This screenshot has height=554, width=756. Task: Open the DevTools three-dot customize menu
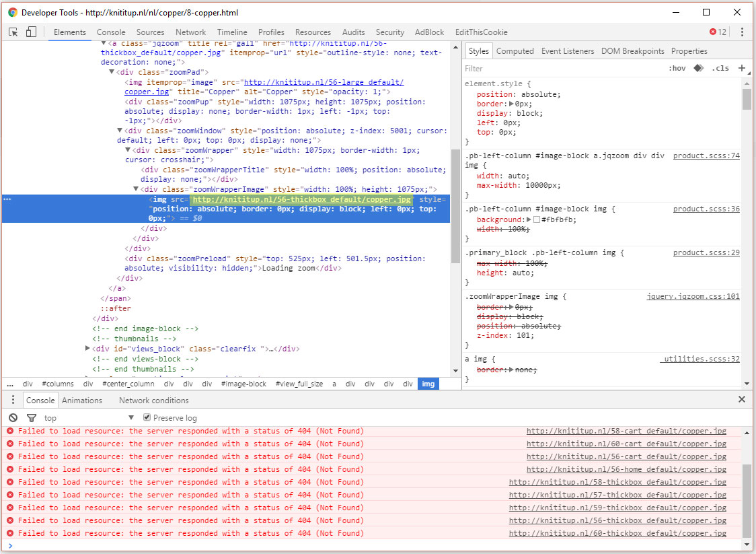point(742,32)
